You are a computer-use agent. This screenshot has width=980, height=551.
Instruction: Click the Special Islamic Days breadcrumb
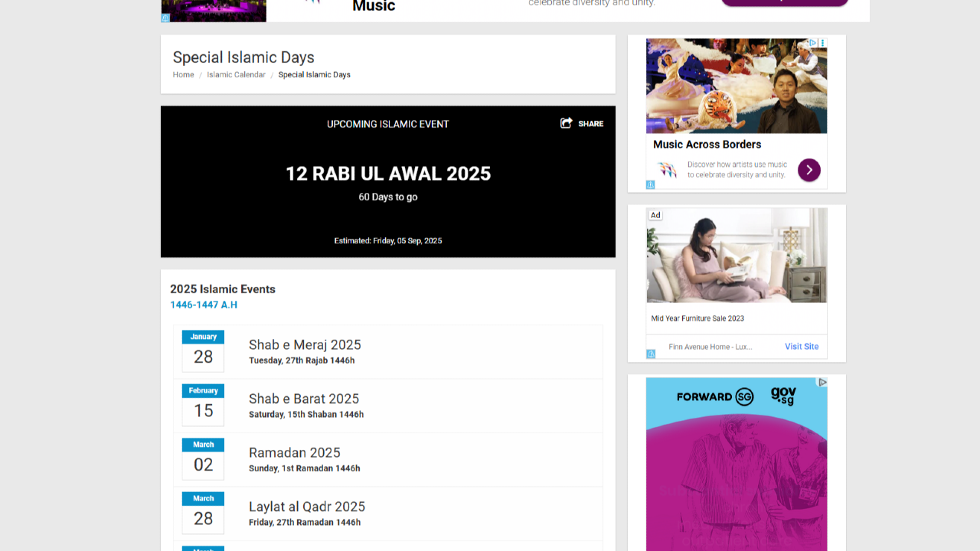[315, 75]
